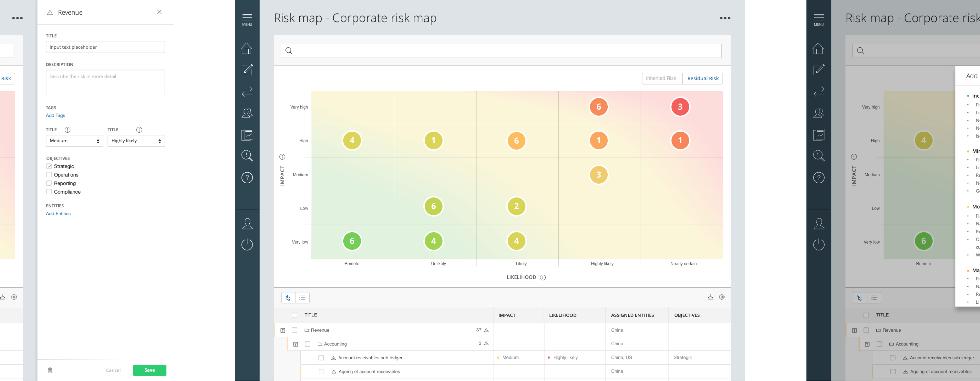Open the reports chart sidebar icon
The width and height of the screenshot is (980, 381).
click(x=247, y=134)
